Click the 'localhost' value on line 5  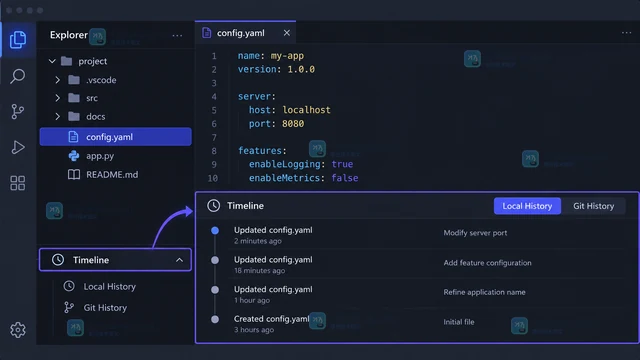coord(307,110)
